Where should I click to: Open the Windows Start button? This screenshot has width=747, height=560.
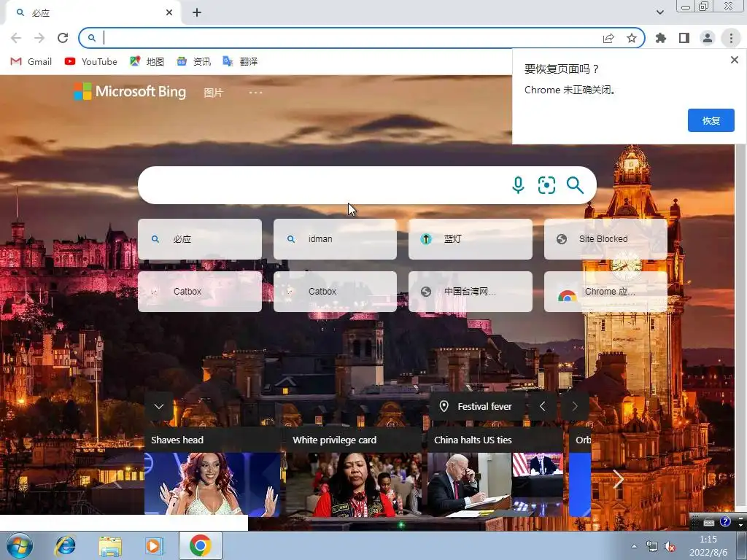[x=20, y=545]
